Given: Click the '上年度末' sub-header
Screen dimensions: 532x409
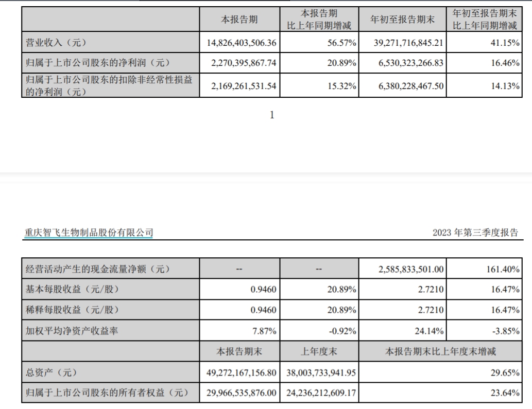Looking at the screenshot, I should coord(319,351).
